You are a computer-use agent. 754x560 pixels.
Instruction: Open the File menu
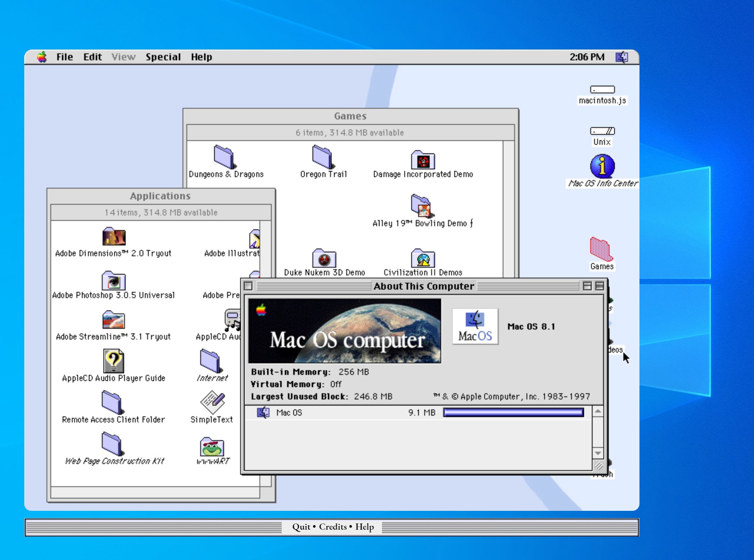tap(65, 57)
